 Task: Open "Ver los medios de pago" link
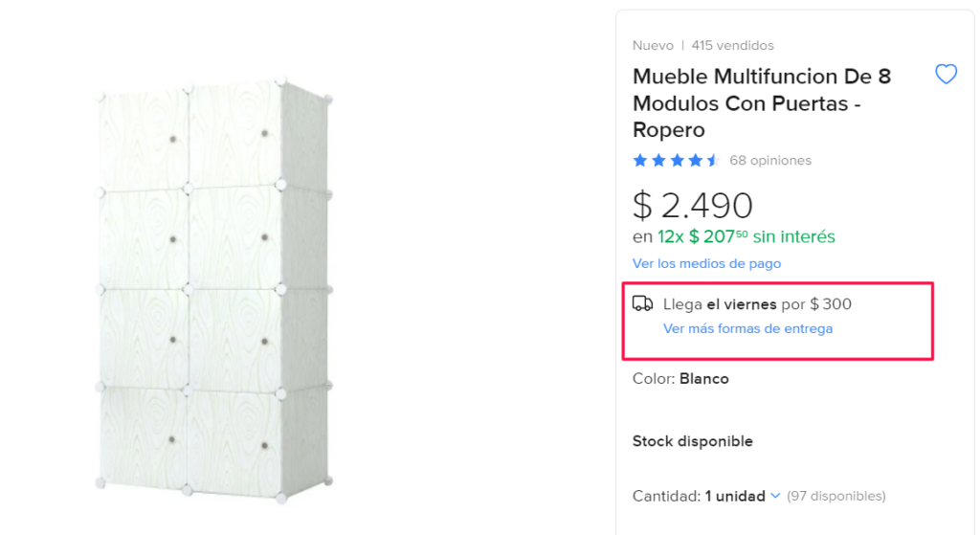[x=706, y=263]
